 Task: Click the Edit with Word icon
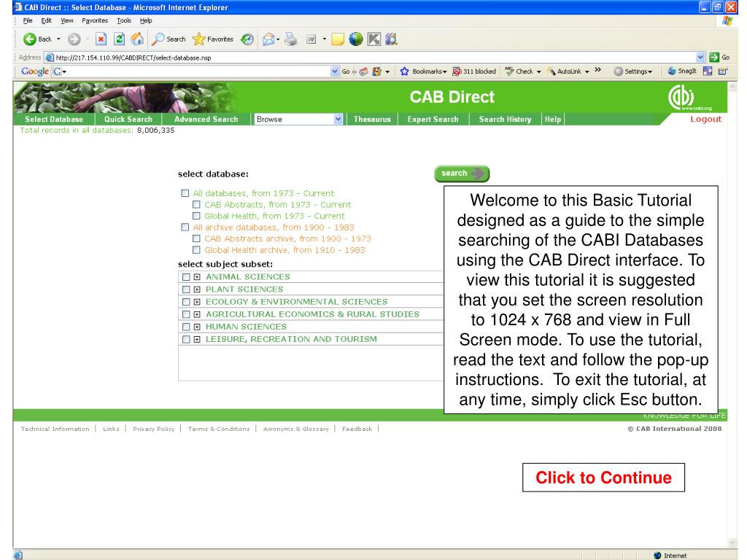point(311,39)
